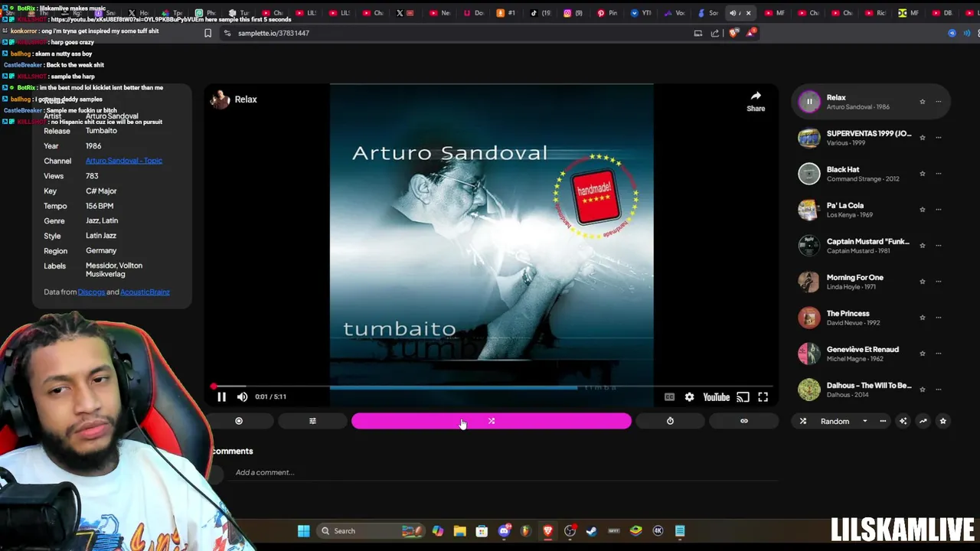Viewport: 980px width, 551px height.
Task: Bookmark the page with bookmark icon
Action: pos(207,33)
